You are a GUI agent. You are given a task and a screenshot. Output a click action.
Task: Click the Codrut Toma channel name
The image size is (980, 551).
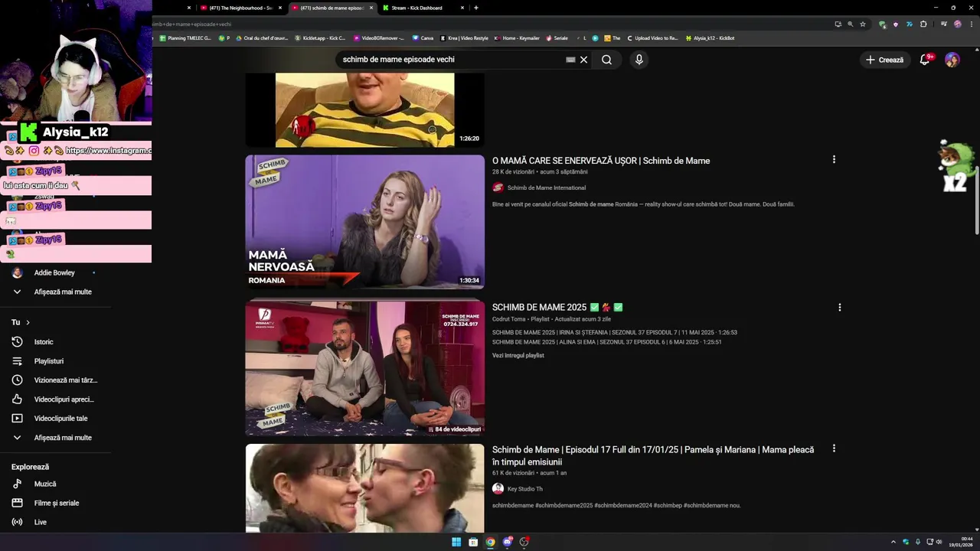coord(509,319)
